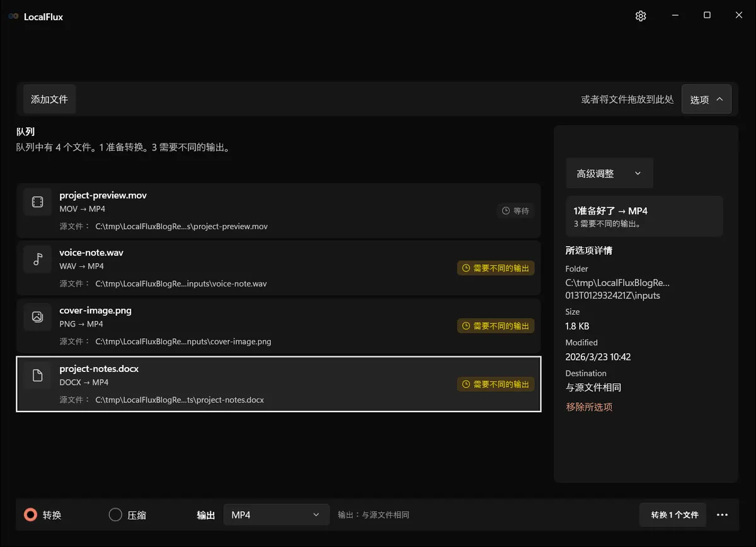Click the WAV → MP4 conversion text
Screen dimensions: 756x547
pyautogui.click(x=82, y=266)
